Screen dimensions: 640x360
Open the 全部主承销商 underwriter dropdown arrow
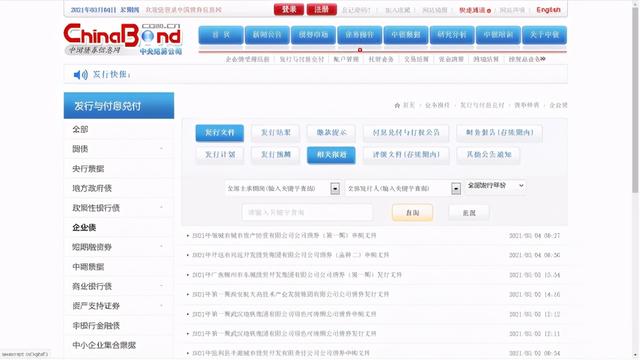click(335, 189)
